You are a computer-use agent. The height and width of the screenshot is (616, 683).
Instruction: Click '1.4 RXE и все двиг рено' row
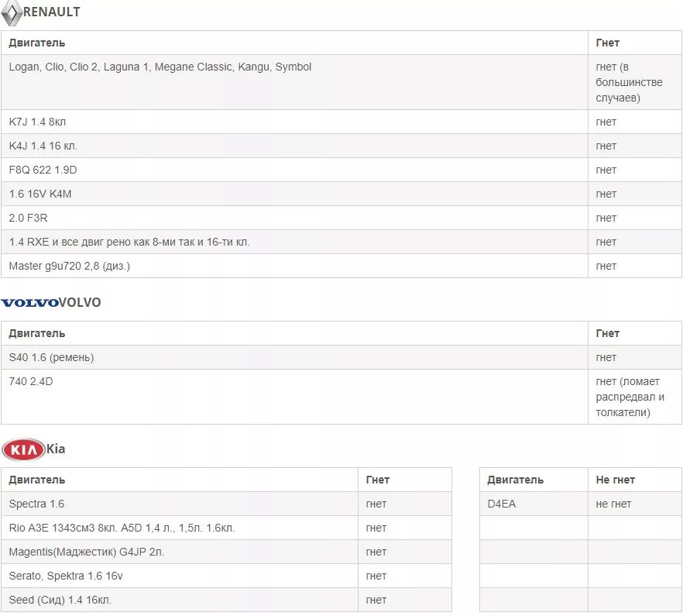tap(341, 242)
